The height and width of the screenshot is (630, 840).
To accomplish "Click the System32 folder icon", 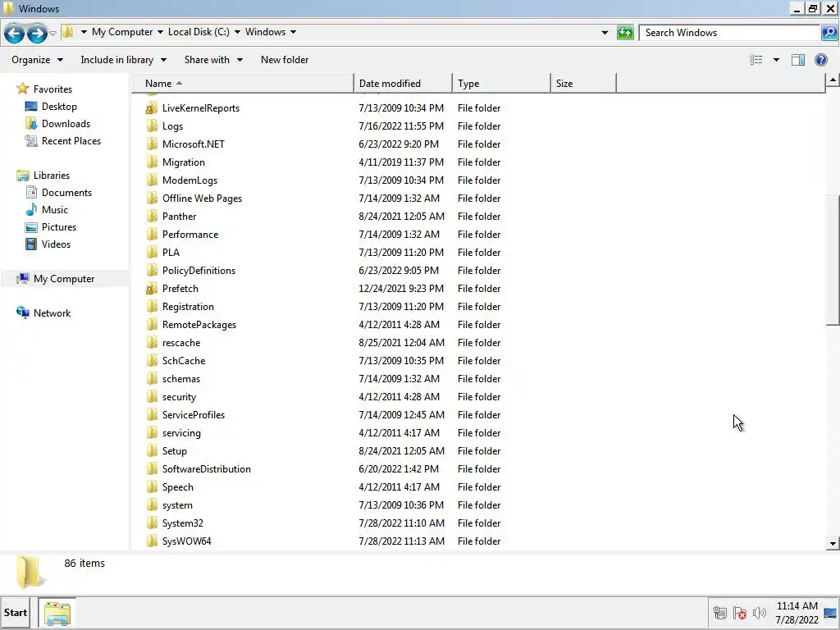I will [152, 523].
